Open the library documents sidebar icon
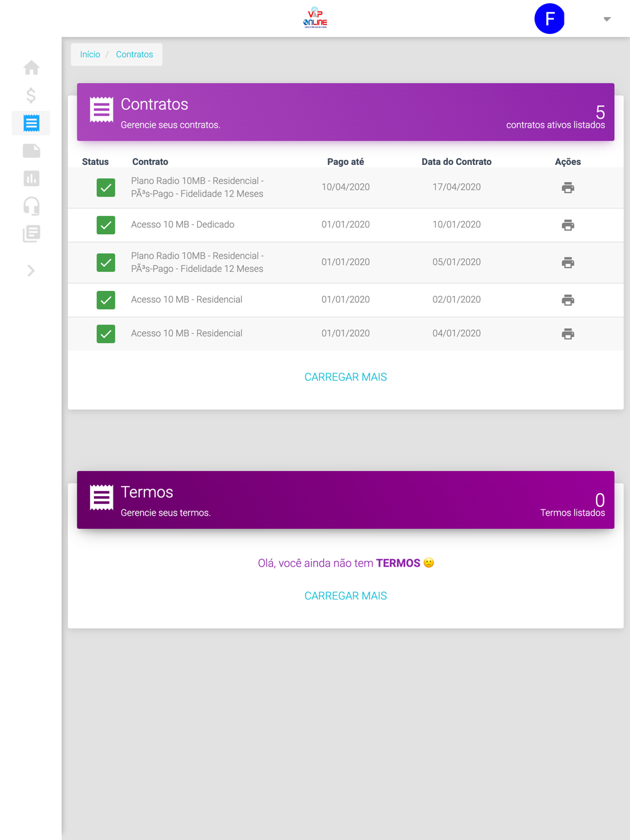630x840 pixels. [x=31, y=234]
